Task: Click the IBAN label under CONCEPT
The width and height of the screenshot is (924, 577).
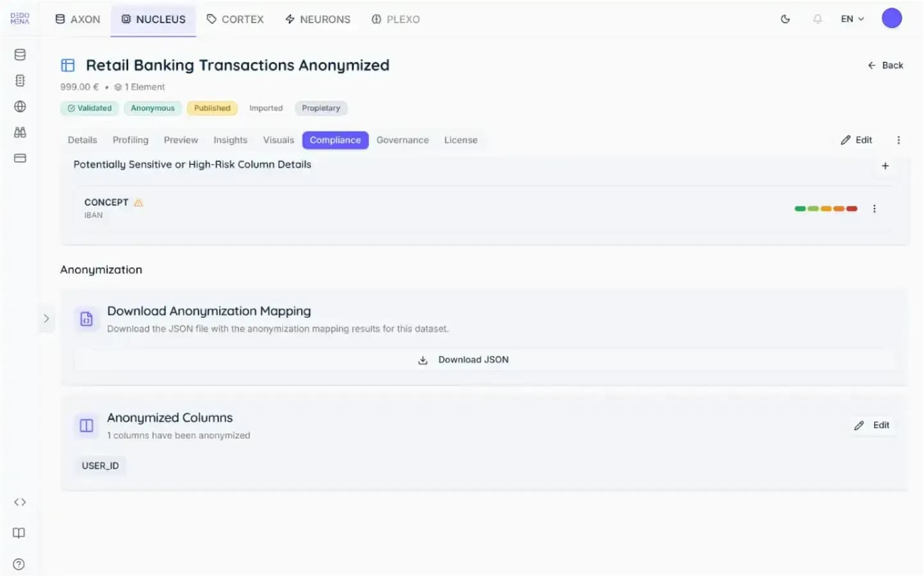Action: coord(94,215)
